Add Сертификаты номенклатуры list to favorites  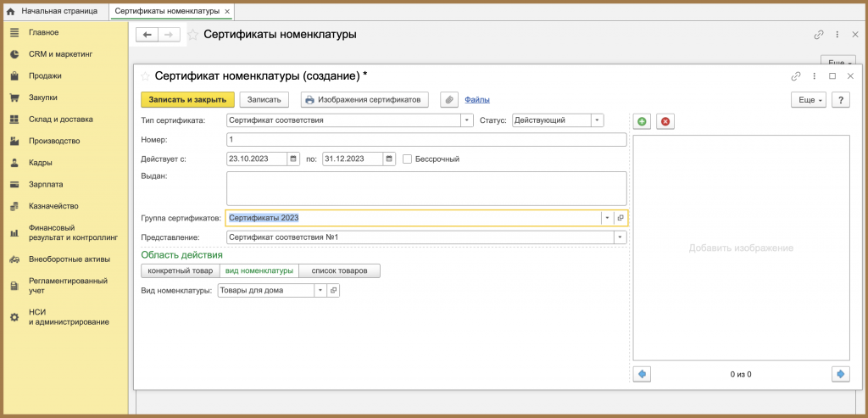coord(192,34)
